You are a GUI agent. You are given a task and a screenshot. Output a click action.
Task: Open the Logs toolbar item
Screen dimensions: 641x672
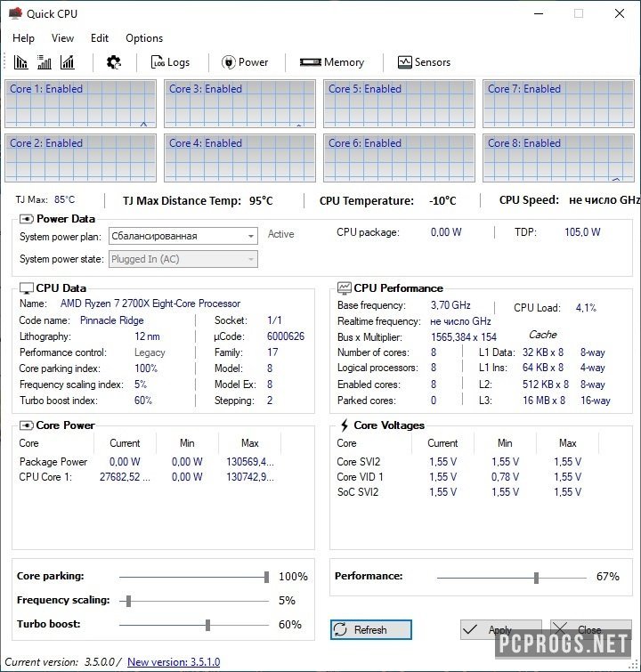tap(170, 62)
